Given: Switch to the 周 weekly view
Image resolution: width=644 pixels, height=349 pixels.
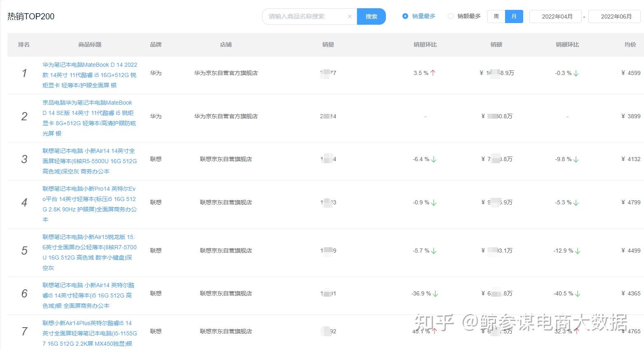Looking at the screenshot, I should (496, 16).
